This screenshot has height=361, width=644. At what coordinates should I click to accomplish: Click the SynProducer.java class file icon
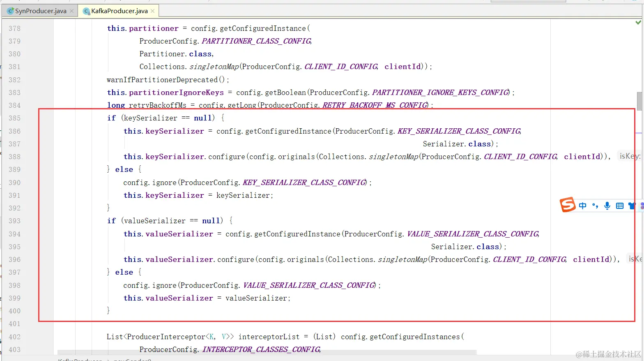pyautogui.click(x=11, y=11)
